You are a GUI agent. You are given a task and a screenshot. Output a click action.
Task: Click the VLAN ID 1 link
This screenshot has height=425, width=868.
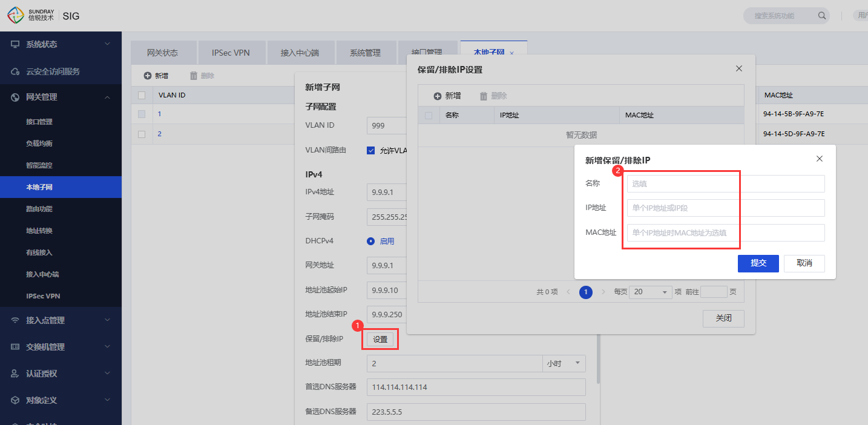160,114
